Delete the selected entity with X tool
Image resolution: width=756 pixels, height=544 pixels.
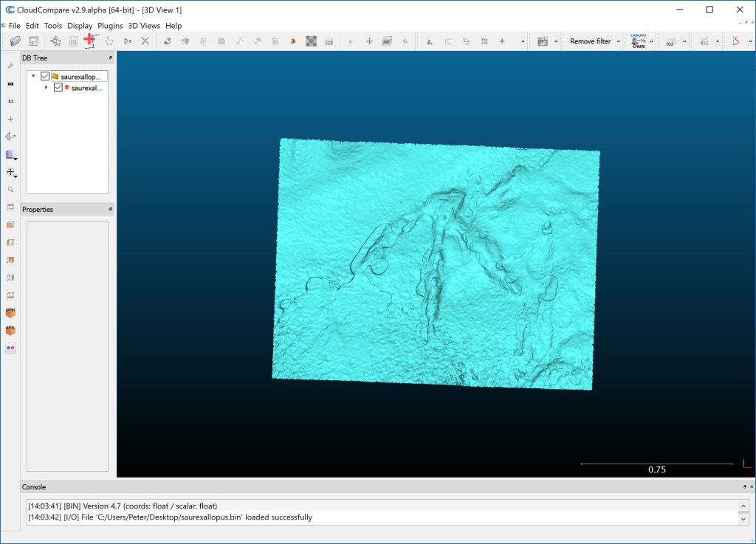145,41
